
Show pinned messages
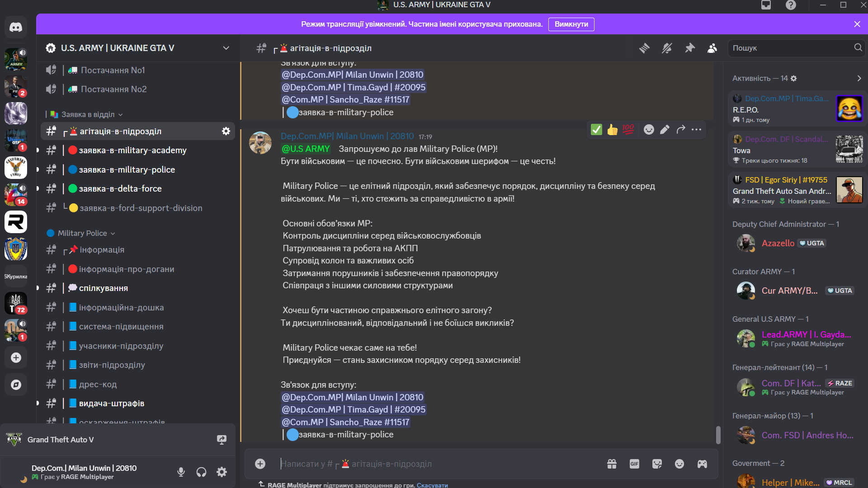tap(689, 48)
